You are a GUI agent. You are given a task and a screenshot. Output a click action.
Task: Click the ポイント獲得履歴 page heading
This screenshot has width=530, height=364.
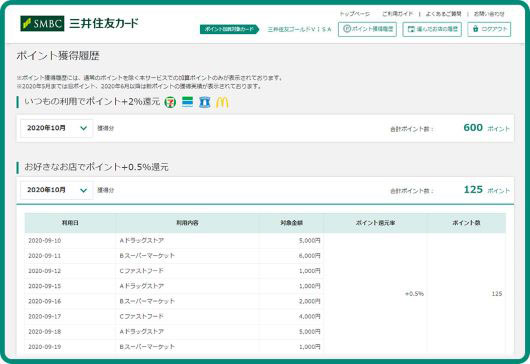58,56
